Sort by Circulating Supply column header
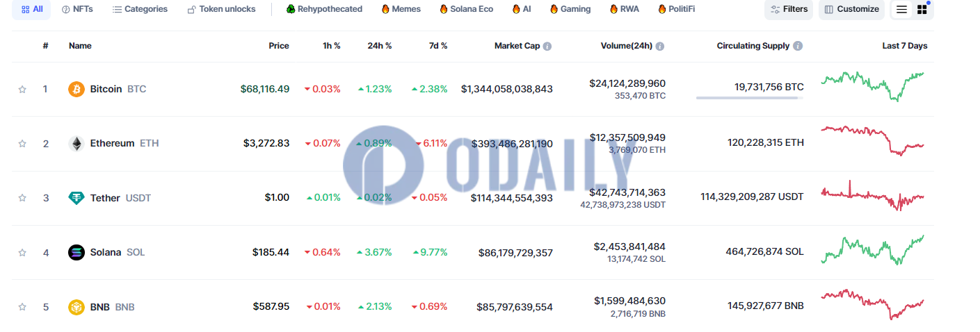Screen dimensions: 980x332 pos(753,46)
